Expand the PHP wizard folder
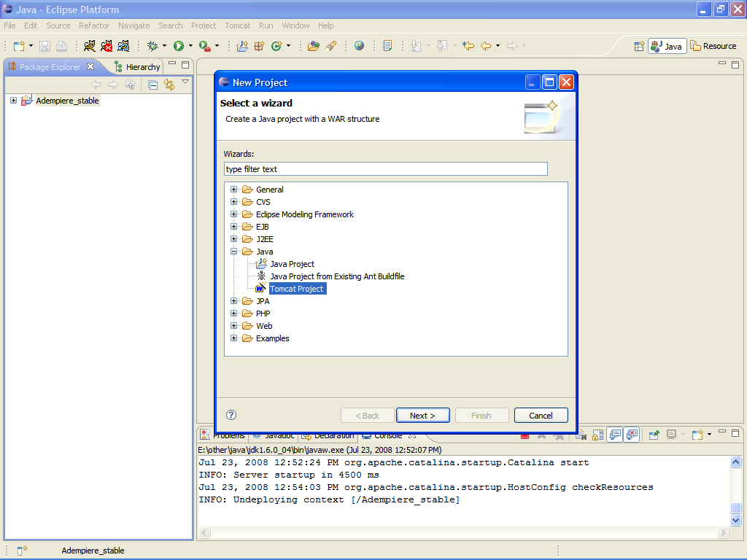Screen dimensions: 747x560 (x=234, y=314)
